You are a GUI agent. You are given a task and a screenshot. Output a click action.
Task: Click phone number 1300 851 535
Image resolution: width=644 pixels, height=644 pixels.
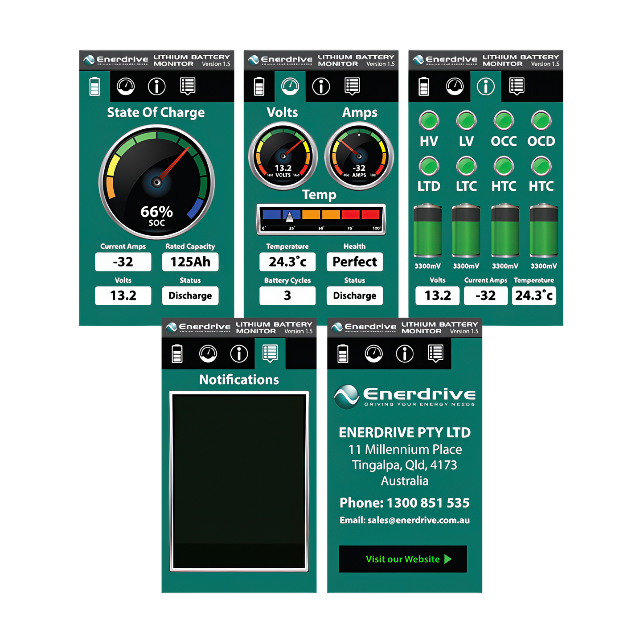[428, 503]
